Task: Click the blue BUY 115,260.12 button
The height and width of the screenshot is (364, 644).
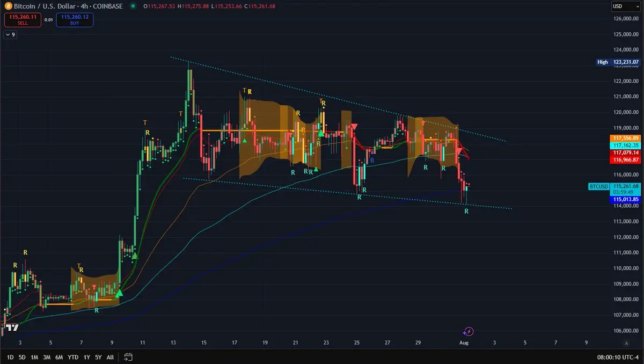Action: pyautogui.click(x=75, y=20)
